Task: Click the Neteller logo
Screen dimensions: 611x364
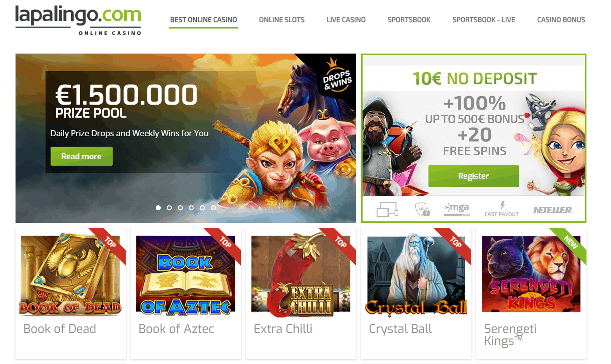Action: pos(553,210)
